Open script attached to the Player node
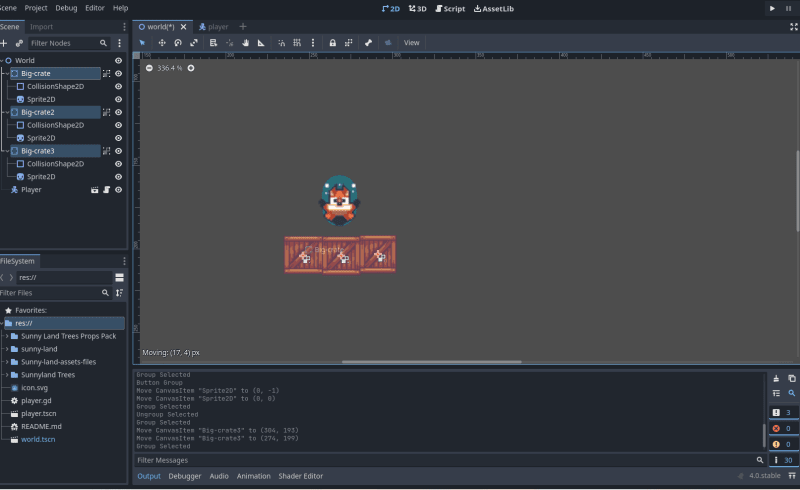This screenshot has width=800, height=490. (x=107, y=190)
